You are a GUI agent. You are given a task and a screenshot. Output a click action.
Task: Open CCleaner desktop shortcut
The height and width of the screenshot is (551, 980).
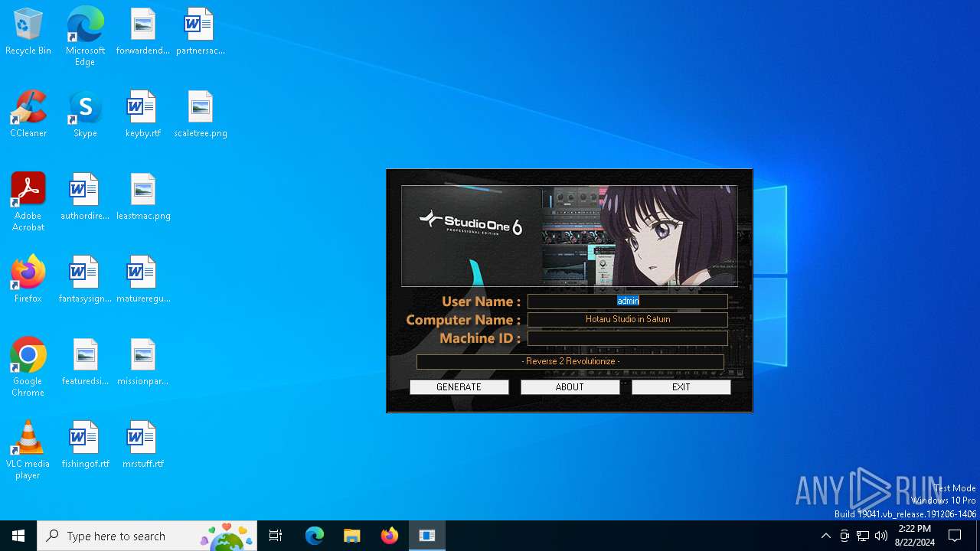(x=28, y=115)
